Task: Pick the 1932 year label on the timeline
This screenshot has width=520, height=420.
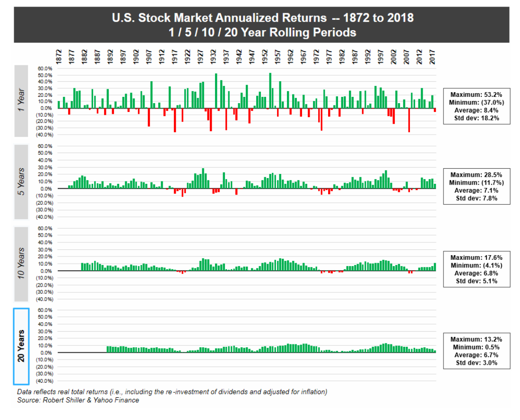Action: (x=214, y=56)
